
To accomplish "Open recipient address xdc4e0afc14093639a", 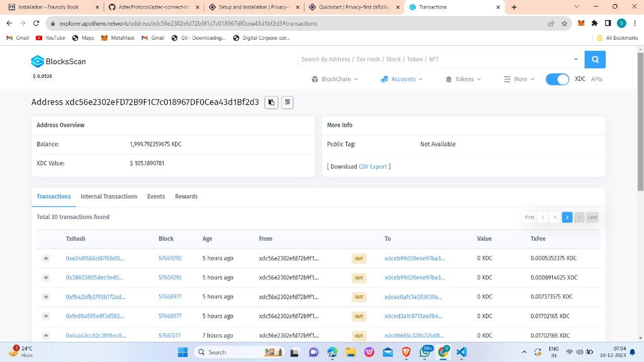I will click(x=413, y=297).
